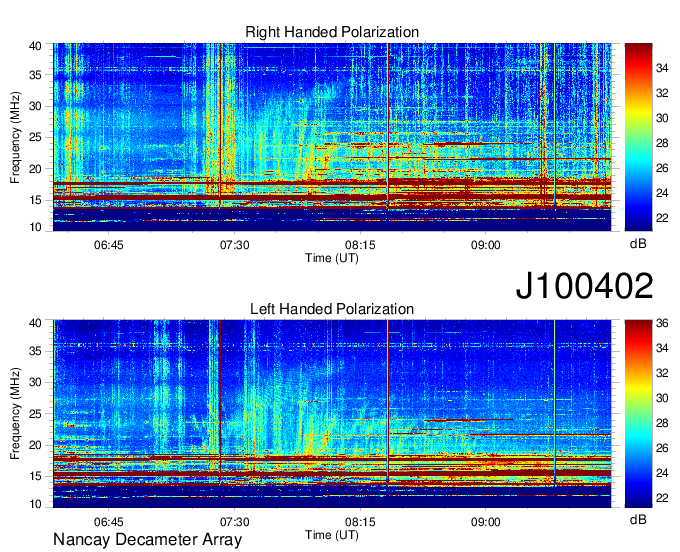Click the "Right Handed Polarization" plot title
The height and width of the screenshot is (552, 680).
click(332, 32)
